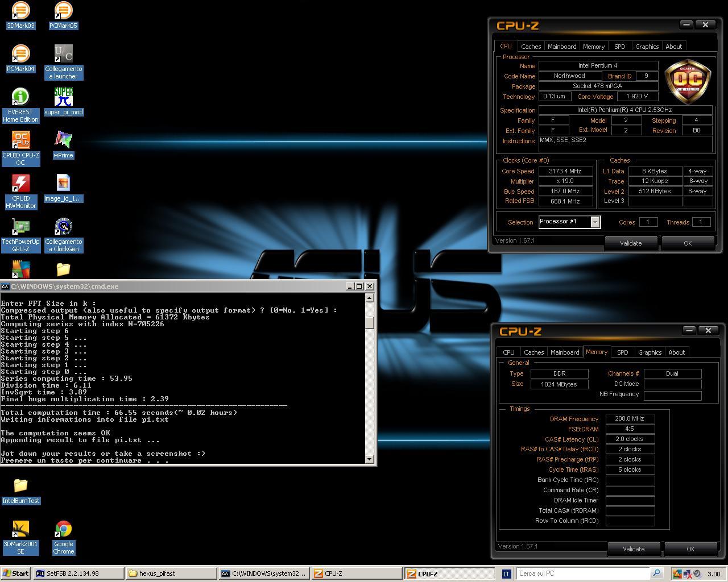Select CPU tab in bottom CPU-Z window

(508, 352)
